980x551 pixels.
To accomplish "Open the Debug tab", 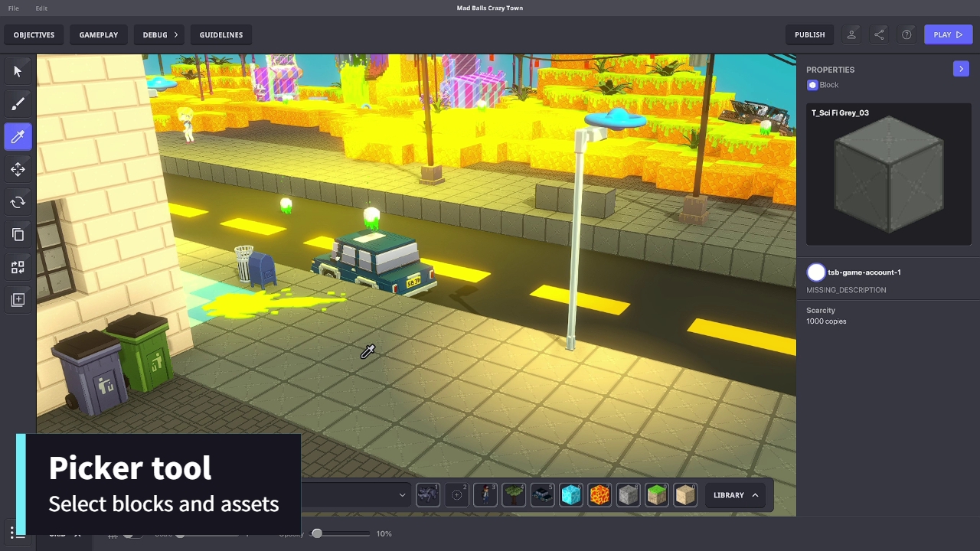I will 159,34.
